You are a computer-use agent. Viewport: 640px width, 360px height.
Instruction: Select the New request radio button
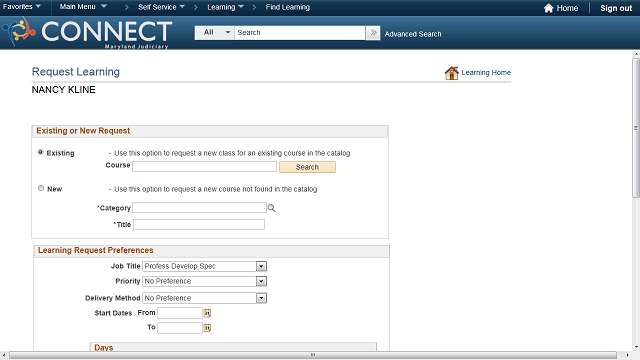tap(41, 188)
